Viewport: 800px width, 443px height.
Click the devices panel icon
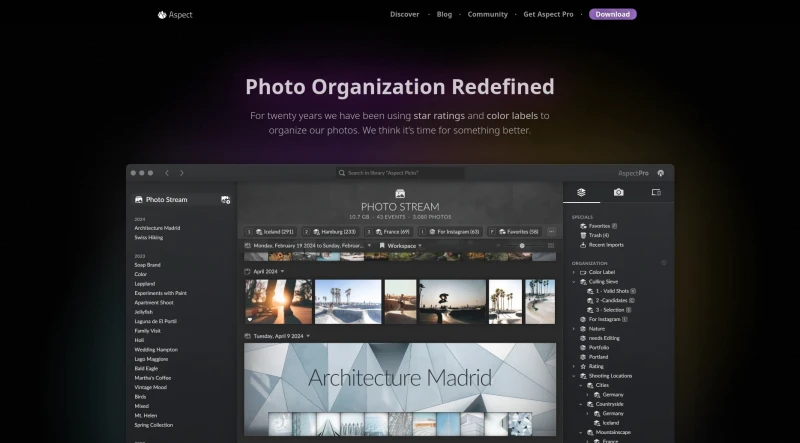pos(656,192)
